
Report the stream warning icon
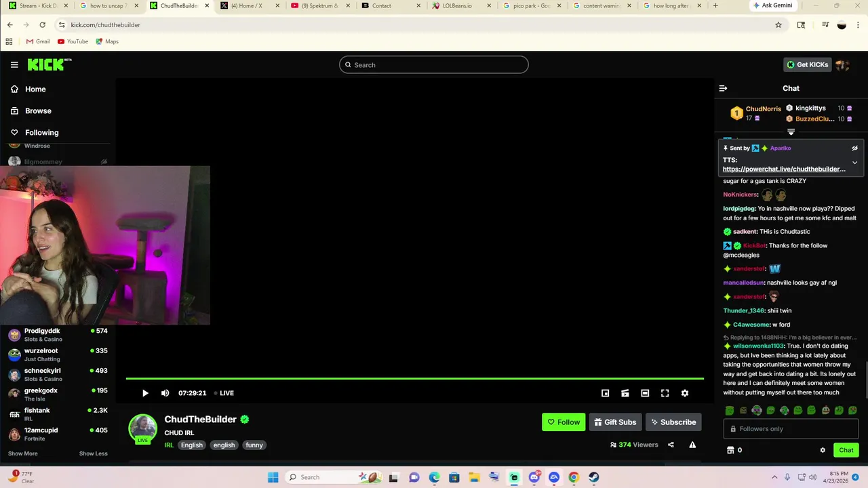[692, 445]
